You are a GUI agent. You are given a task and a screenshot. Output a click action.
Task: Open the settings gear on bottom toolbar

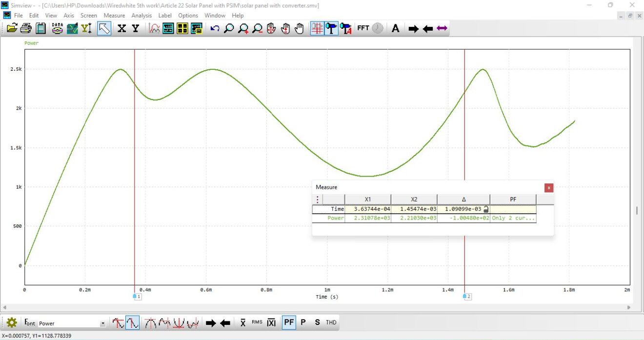pos(11,322)
